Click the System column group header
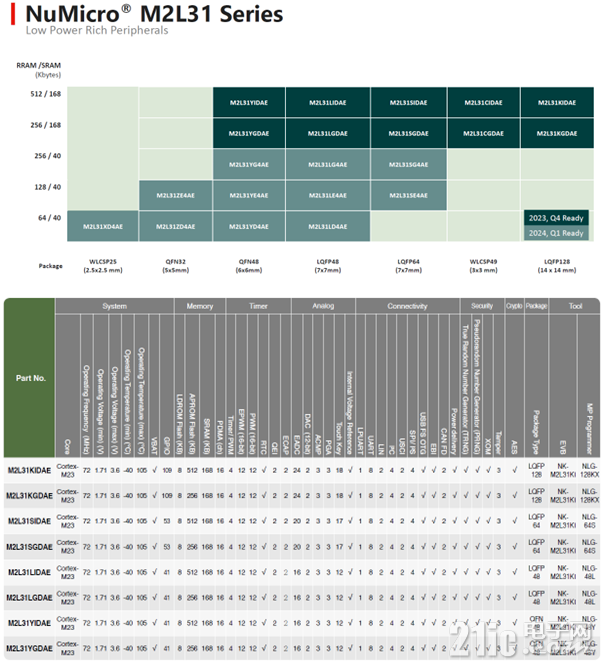 pyautogui.click(x=114, y=306)
